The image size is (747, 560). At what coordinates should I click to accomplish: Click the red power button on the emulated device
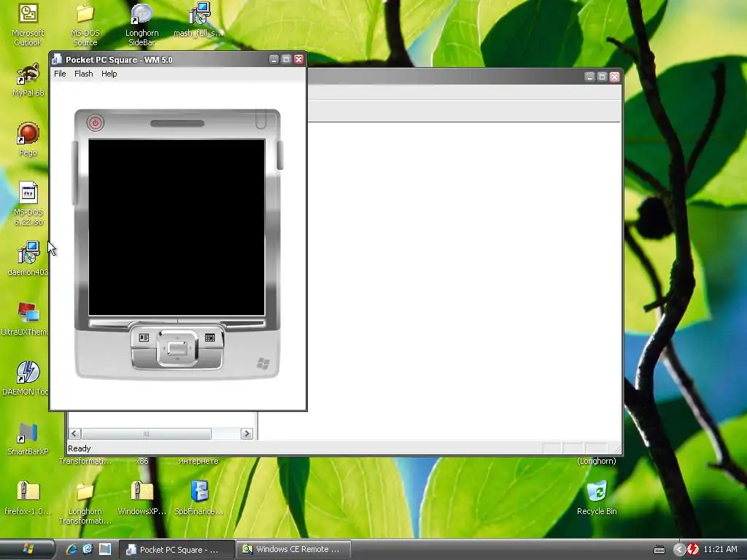[96, 122]
